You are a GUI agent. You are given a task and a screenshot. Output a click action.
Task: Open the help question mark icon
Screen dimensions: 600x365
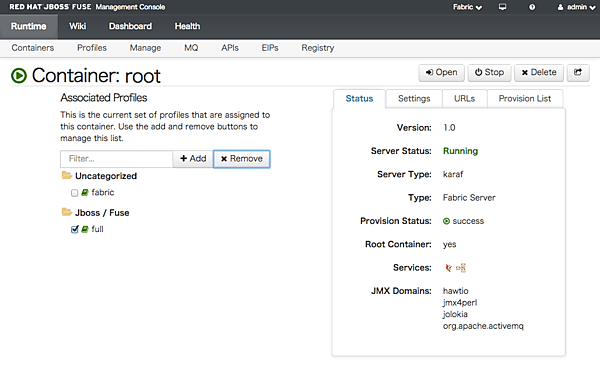click(x=532, y=7)
